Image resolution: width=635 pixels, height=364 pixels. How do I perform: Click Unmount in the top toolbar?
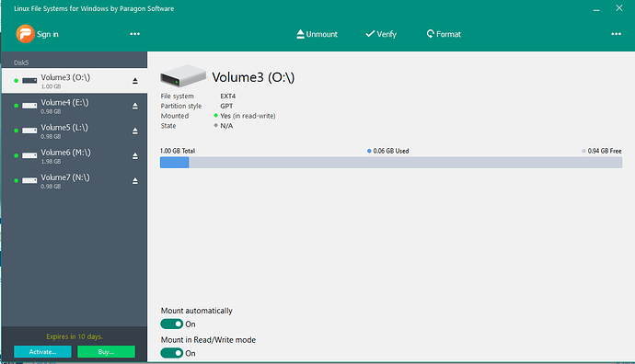(x=317, y=34)
